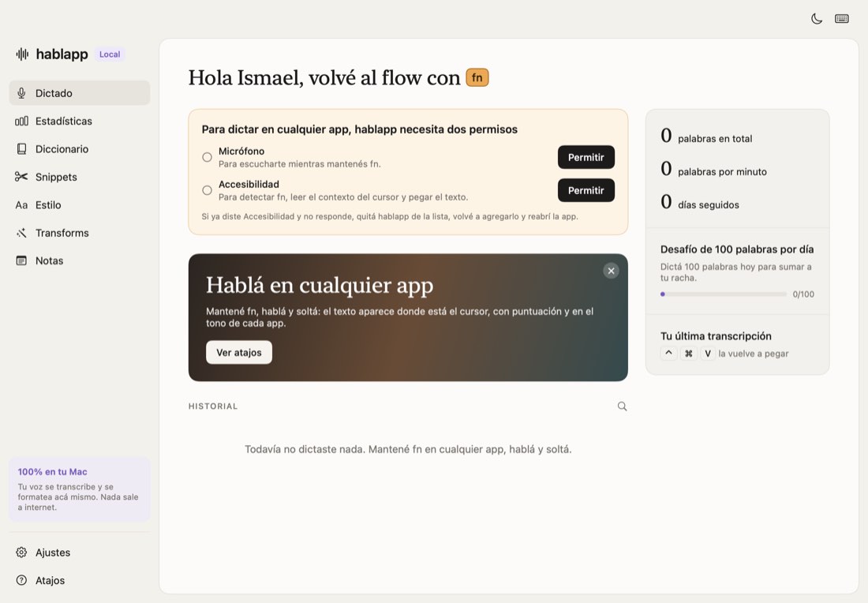Click the días seguidos stat
This screenshot has width=868, height=603.
(x=700, y=203)
